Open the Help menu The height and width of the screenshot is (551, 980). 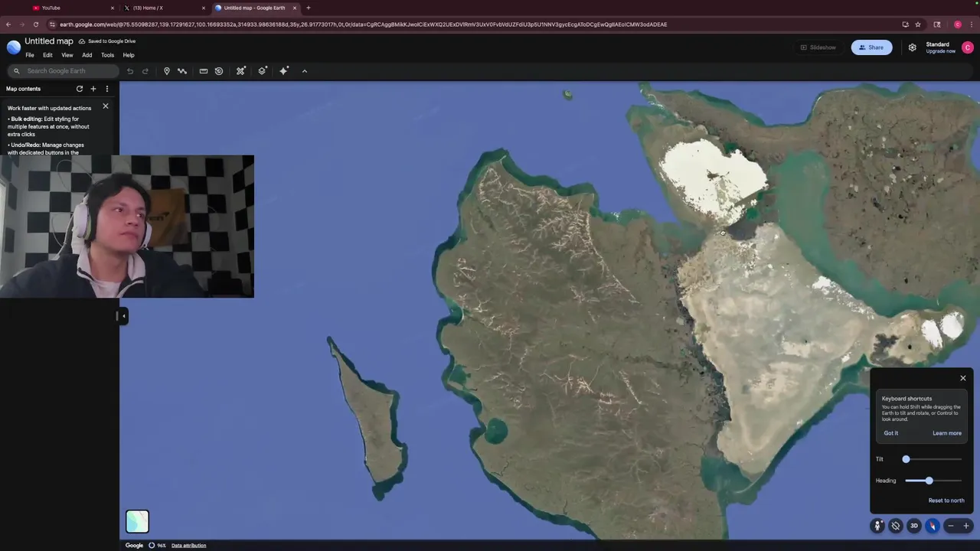click(129, 55)
